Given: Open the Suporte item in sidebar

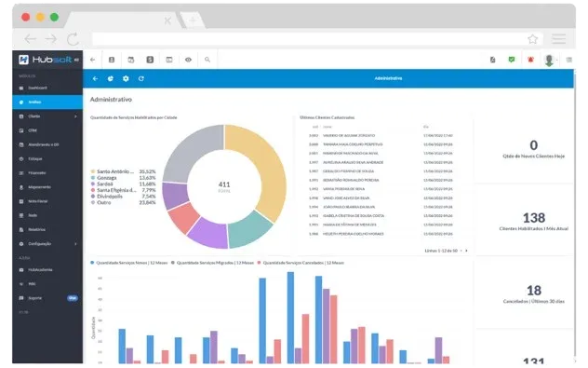Looking at the screenshot, I should (34, 298).
